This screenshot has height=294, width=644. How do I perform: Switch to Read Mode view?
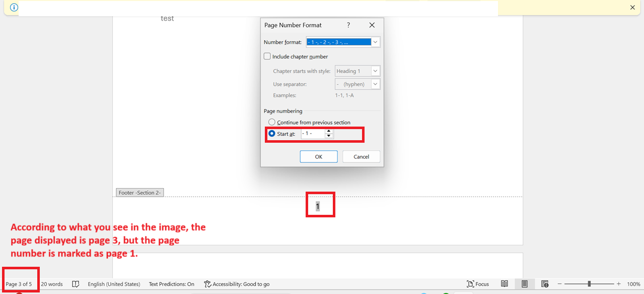[504, 283]
